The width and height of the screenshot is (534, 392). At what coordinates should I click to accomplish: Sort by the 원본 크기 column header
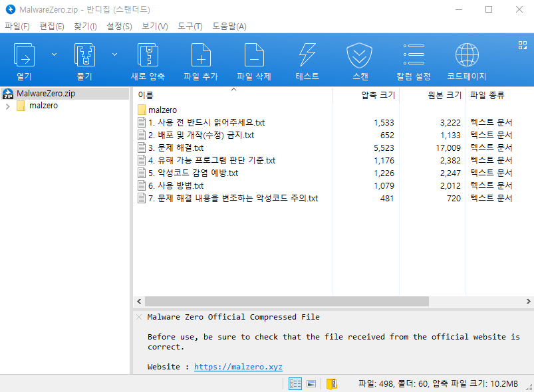pyautogui.click(x=432, y=95)
